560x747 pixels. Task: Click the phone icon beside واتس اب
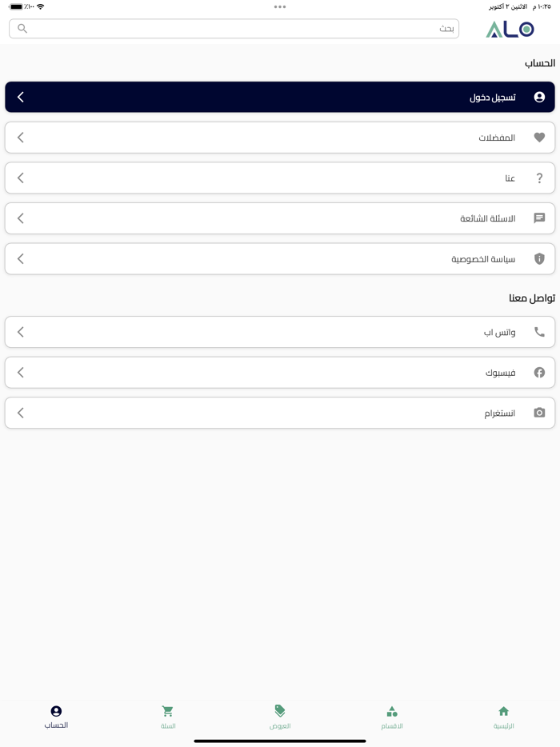tap(539, 332)
